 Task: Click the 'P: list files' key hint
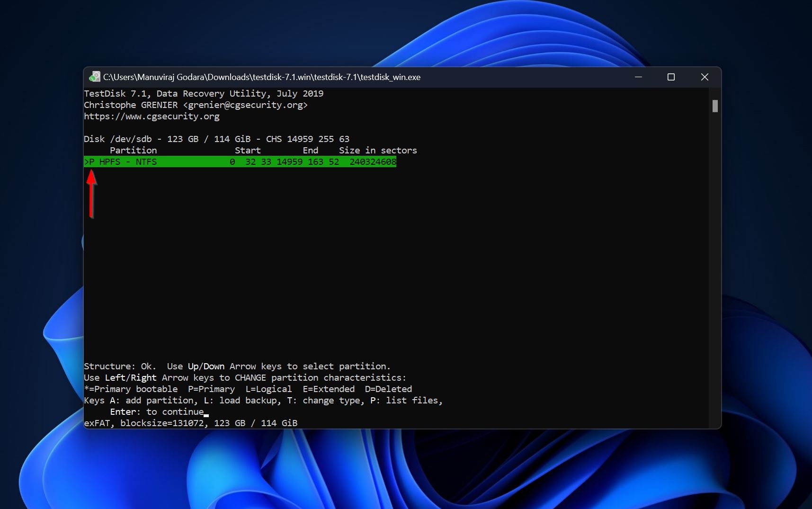point(406,401)
